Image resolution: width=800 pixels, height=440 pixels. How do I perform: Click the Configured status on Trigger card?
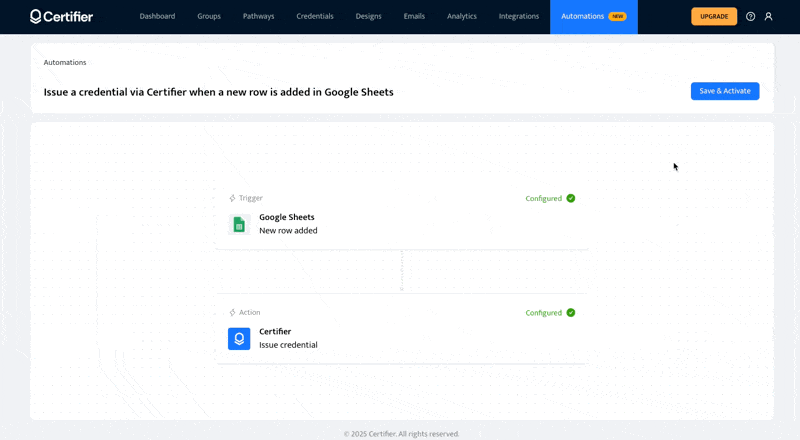pos(543,199)
